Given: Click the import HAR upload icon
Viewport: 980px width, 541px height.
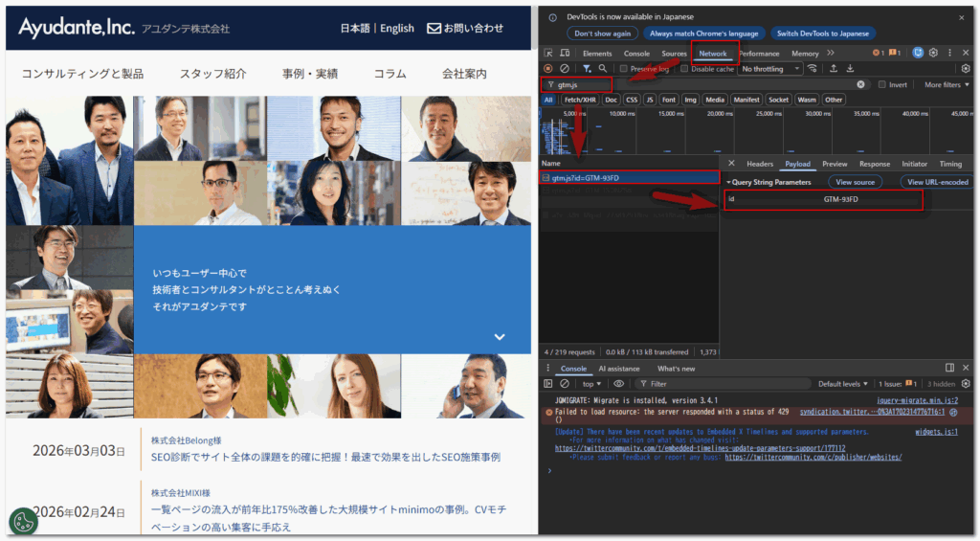Looking at the screenshot, I should 833,69.
